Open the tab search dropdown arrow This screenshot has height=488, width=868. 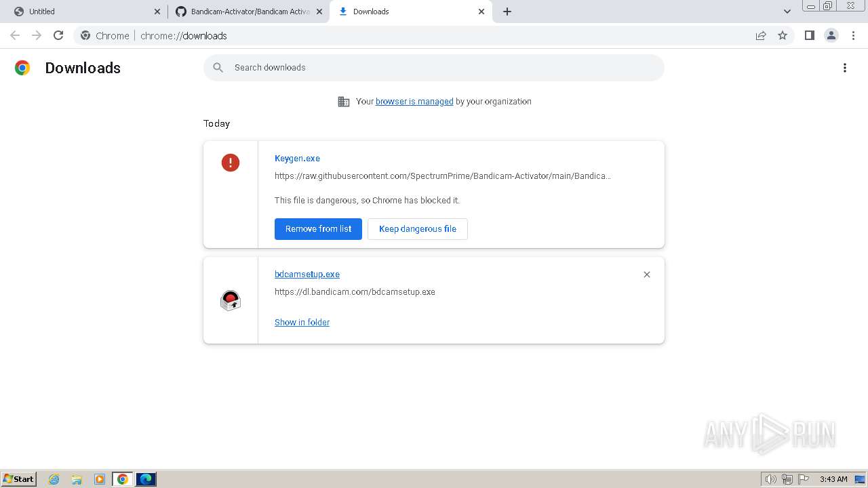787,12
